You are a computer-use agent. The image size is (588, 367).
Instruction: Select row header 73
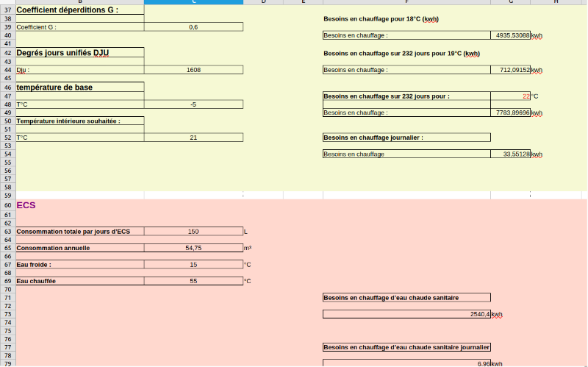tap(8, 314)
